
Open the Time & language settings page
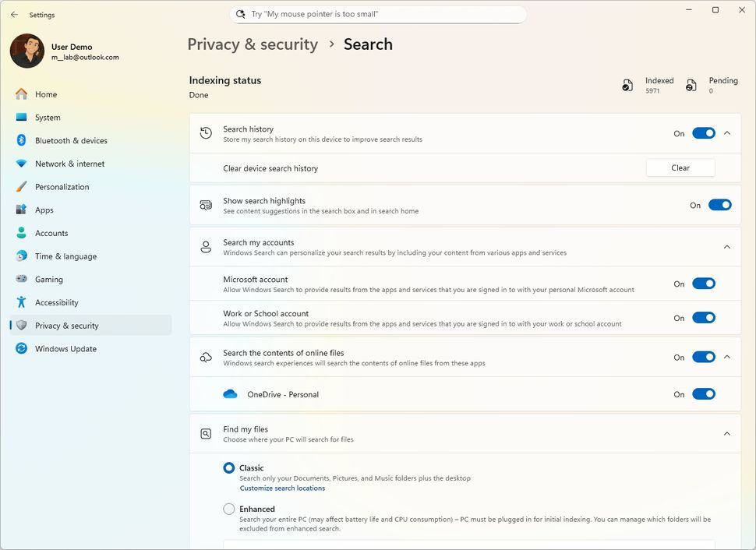[65, 256]
